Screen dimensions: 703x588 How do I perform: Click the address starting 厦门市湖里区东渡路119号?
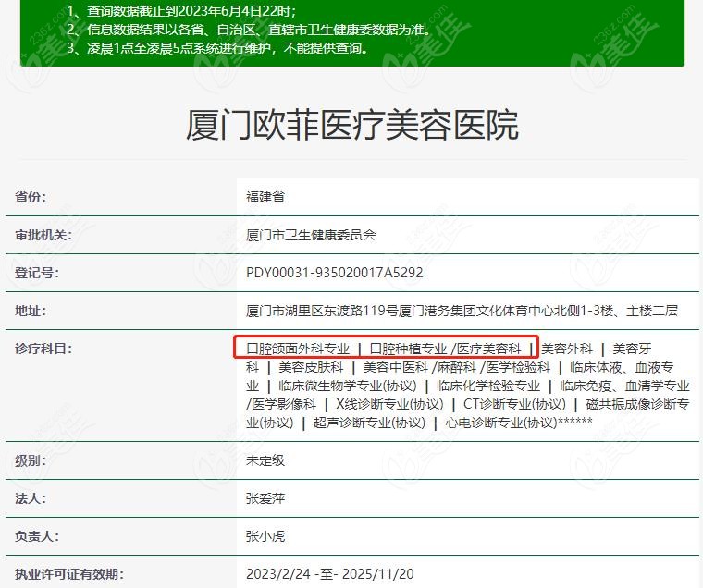tap(462, 311)
